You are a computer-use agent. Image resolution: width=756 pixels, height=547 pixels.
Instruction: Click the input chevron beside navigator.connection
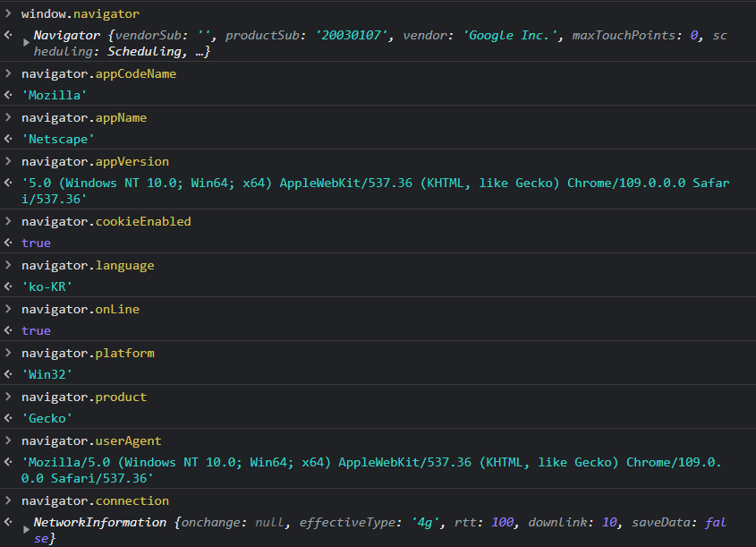(x=8, y=500)
